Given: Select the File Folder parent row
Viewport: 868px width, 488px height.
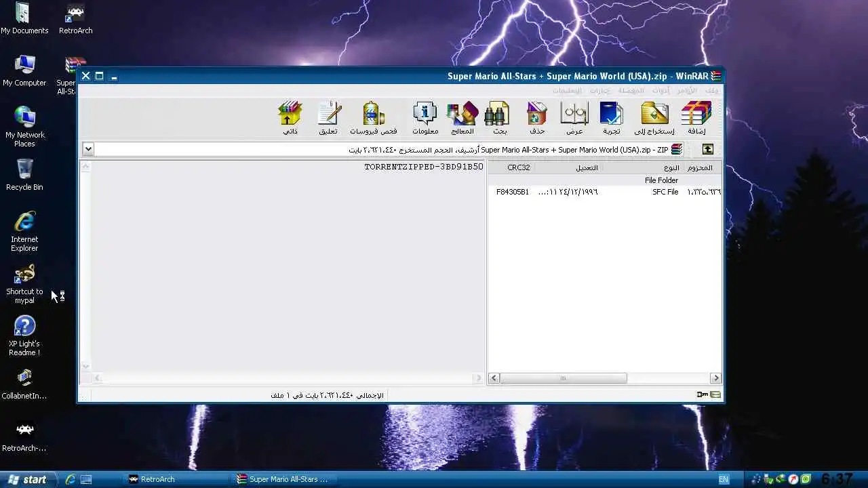Looking at the screenshot, I should point(605,180).
